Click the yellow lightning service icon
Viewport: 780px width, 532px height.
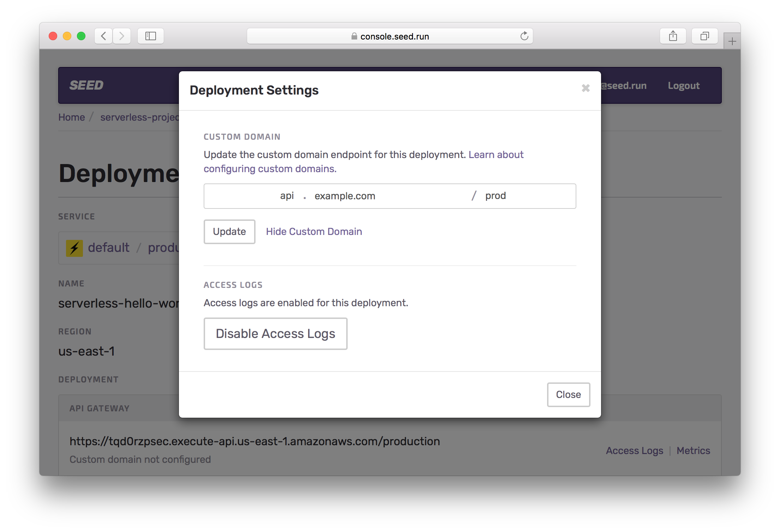(74, 248)
